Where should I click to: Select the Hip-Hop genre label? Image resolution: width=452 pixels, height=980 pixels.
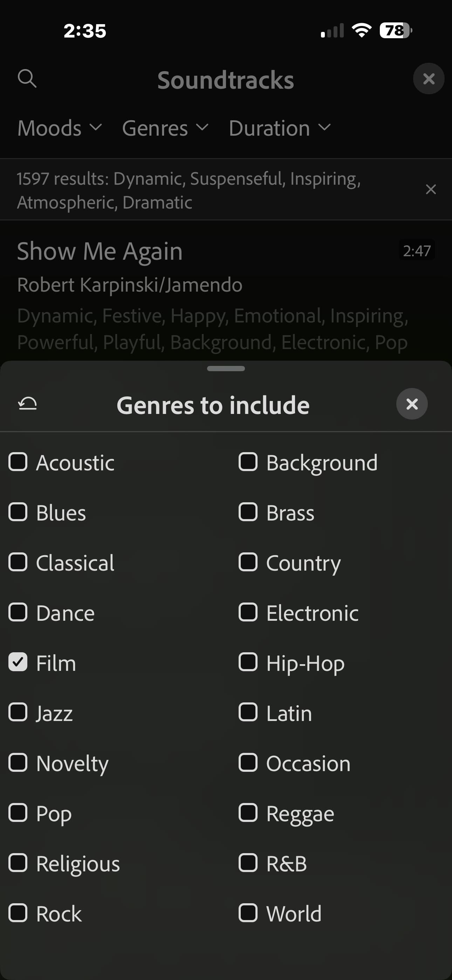click(x=305, y=663)
